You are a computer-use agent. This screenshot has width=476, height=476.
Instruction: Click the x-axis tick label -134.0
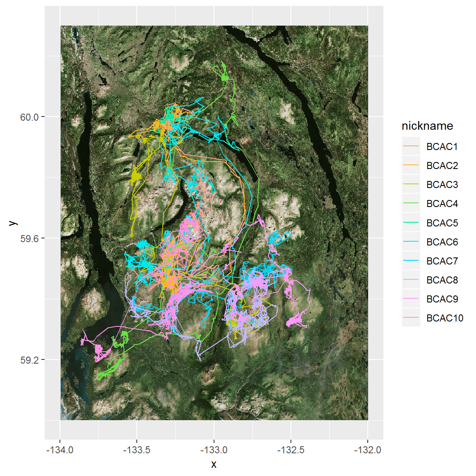[60, 450]
